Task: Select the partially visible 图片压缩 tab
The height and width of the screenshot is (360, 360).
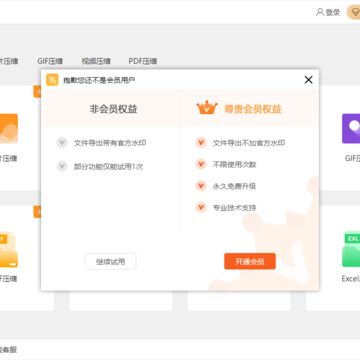Action: tap(9, 61)
